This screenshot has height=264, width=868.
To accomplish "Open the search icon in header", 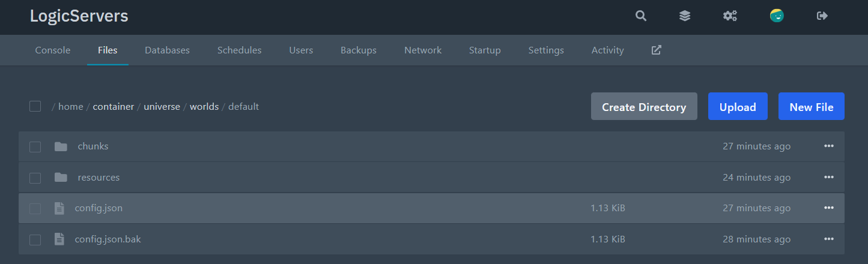I will (x=641, y=16).
